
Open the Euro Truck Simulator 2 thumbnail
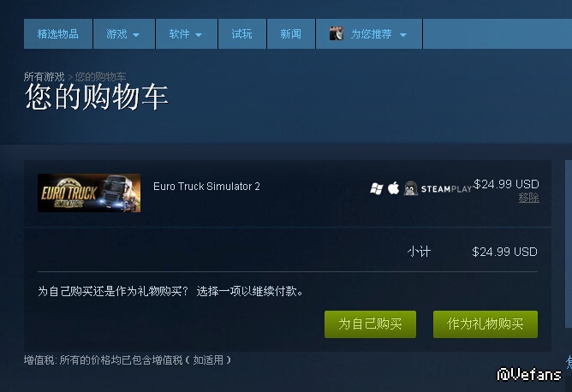point(89,193)
